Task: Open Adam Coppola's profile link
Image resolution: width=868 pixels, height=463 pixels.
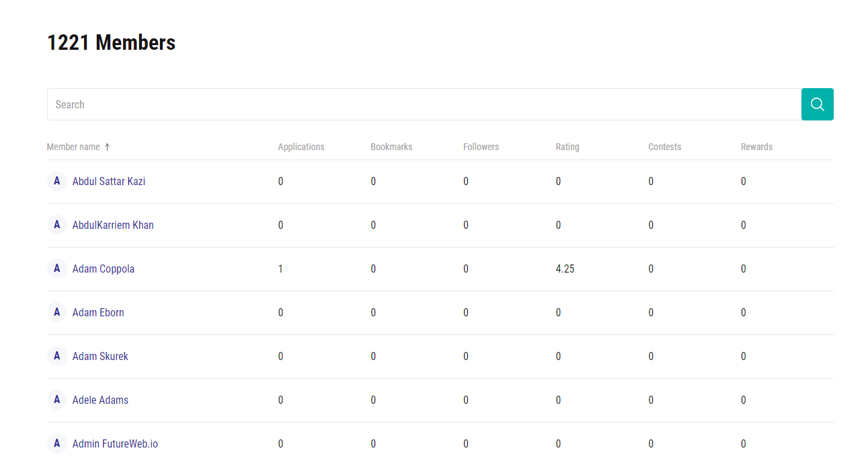Action: point(104,269)
